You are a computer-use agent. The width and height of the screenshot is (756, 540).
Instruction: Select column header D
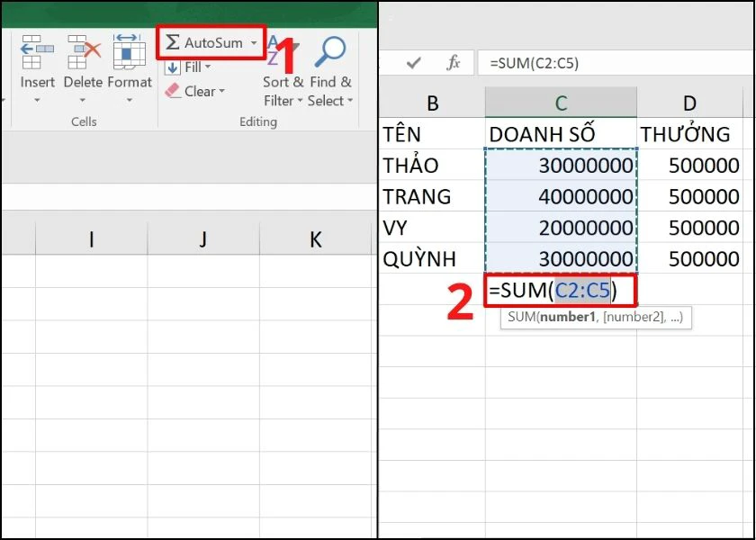tap(690, 103)
